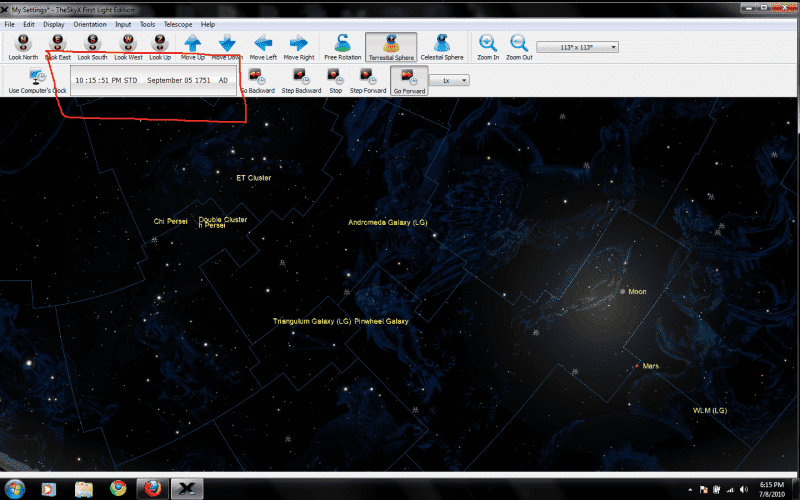Click the Look North icon
800x500 pixels.
[23, 43]
